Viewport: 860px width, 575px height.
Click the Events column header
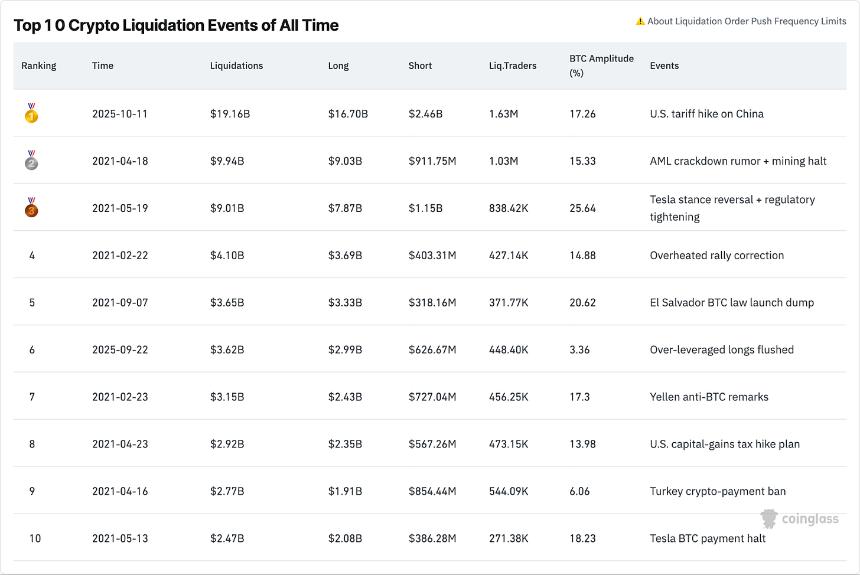pyautogui.click(x=664, y=66)
